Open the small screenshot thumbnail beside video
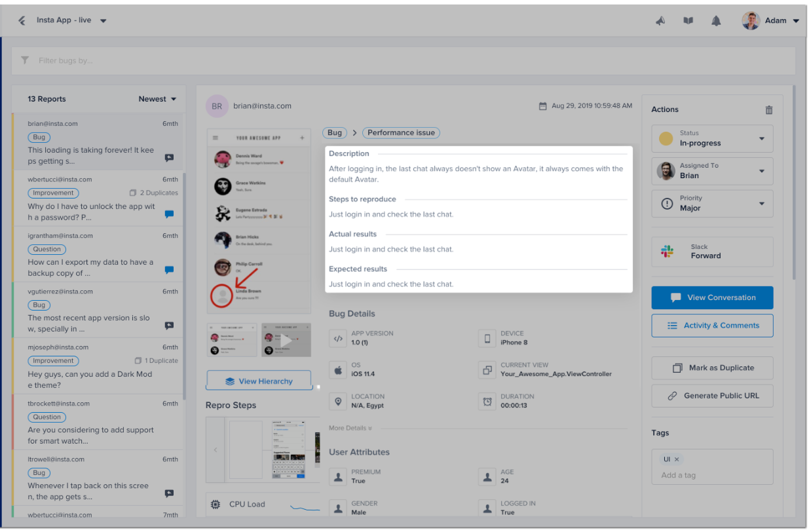Viewport: 811px width, 532px height. click(233, 340)
